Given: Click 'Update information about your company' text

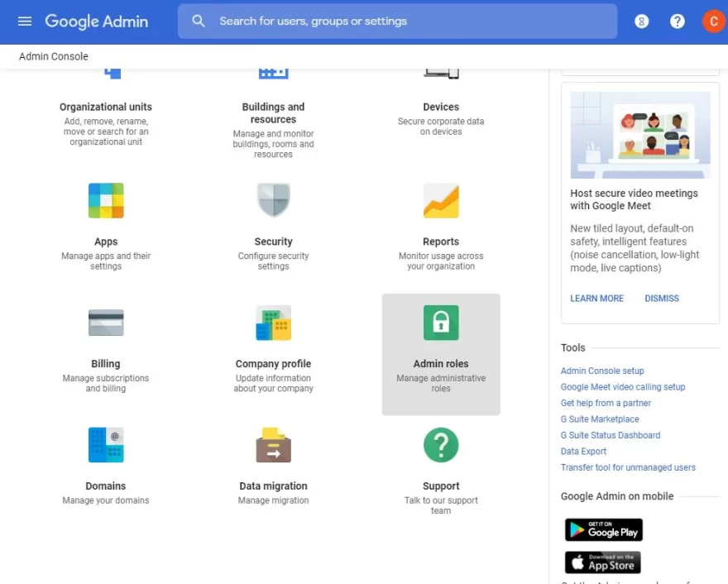Looking at the screenshot, I should 274,383.
